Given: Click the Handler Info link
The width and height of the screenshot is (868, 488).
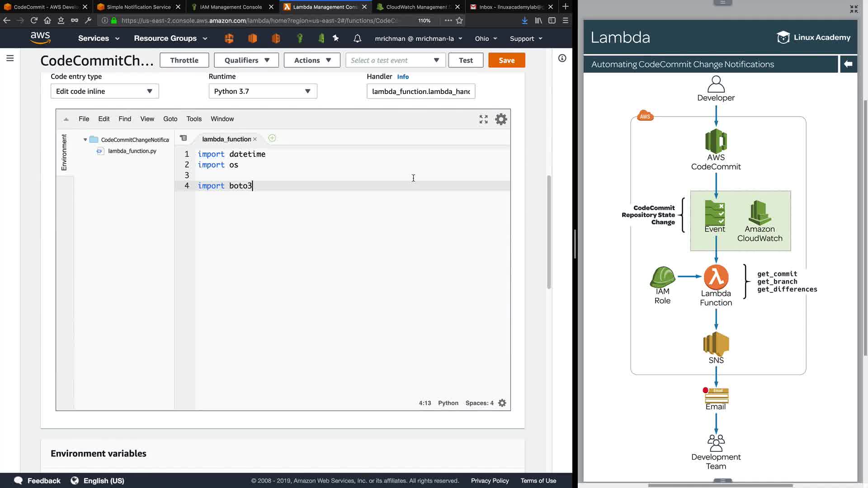Looking at the screenshot, I should click(x=402, y=77).
